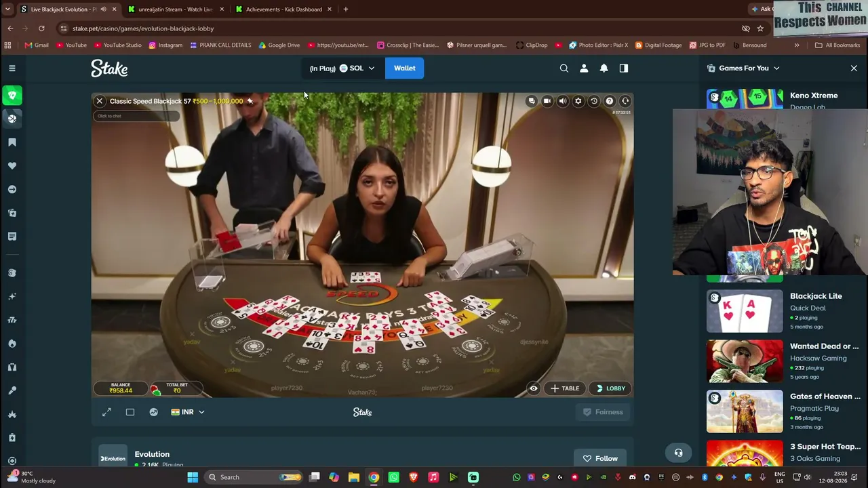Open the YouTube Studio bookmark
The image size is (868, 488).
coord(117,45)
